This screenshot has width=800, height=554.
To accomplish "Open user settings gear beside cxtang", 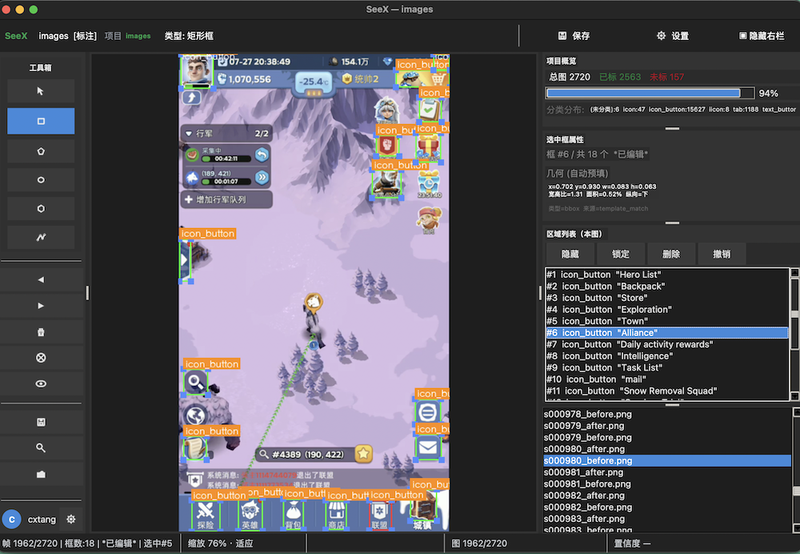I will pos(71,519).
